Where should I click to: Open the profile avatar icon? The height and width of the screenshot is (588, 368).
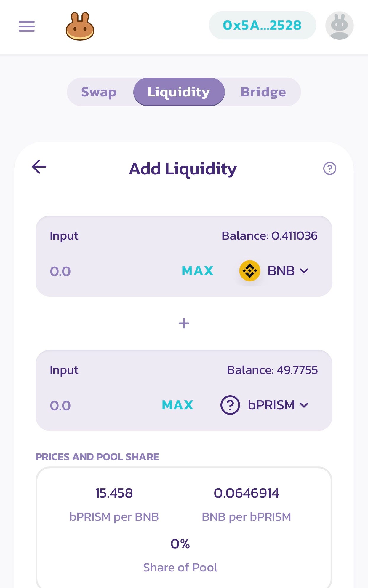[x=339, y=26]
